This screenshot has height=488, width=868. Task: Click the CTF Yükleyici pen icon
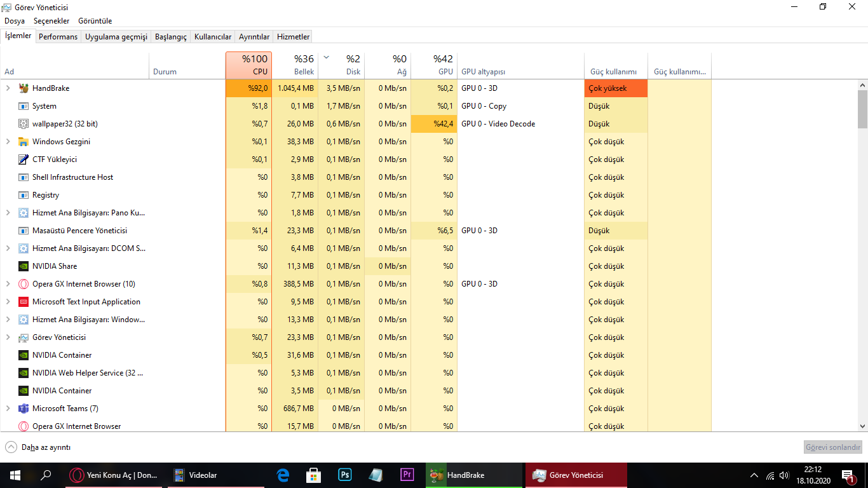24,159
